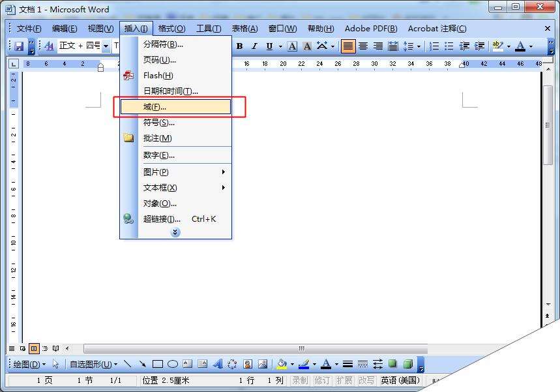This screenshot has width=560, height=392.
Task: Apply Bulleted list formatting
Action: (x=449, y=46)
